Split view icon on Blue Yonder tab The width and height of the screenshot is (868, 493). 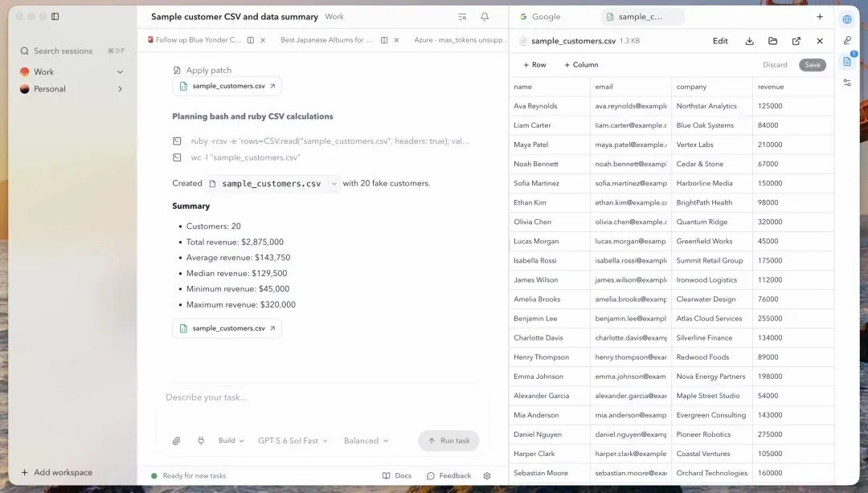251,40
